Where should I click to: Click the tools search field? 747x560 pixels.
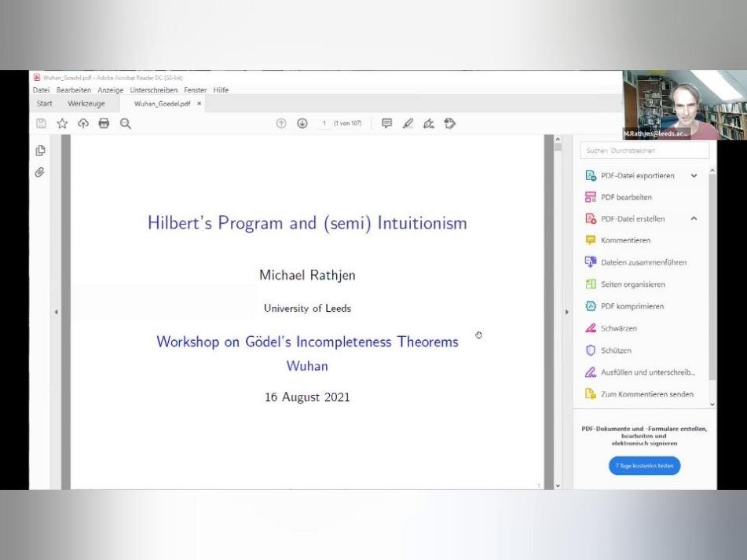coord(644,151)
